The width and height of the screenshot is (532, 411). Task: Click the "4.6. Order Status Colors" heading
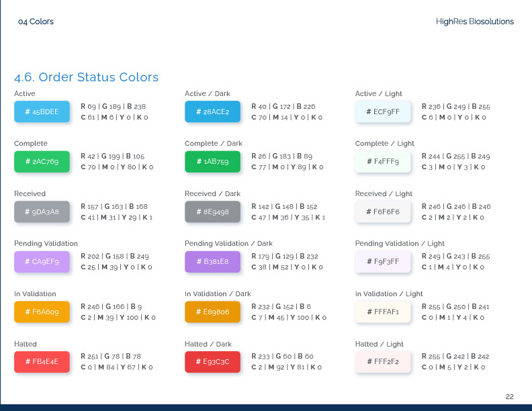click(x=87, y=77)
